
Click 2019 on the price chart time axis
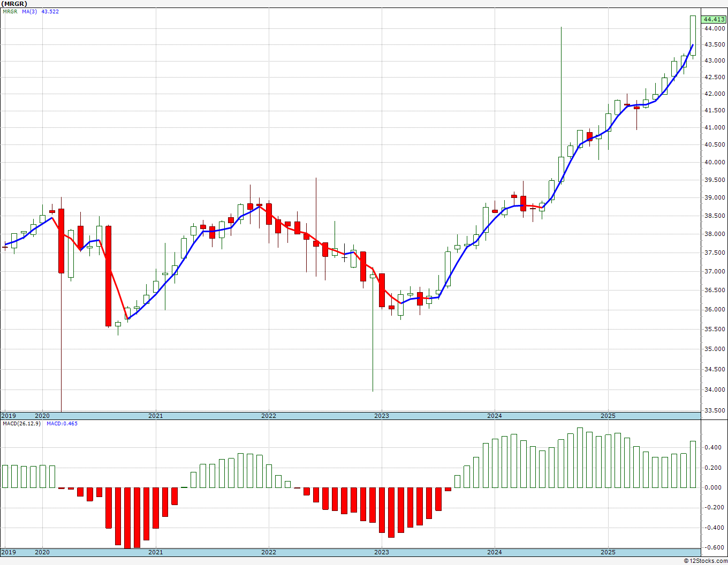(x=9, y=416)
